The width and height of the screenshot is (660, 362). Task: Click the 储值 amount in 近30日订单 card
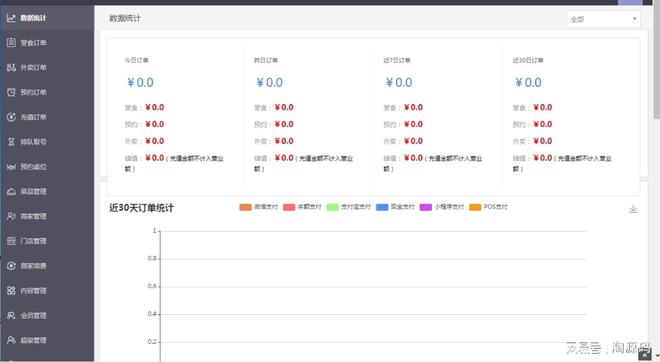click(543, 158)
